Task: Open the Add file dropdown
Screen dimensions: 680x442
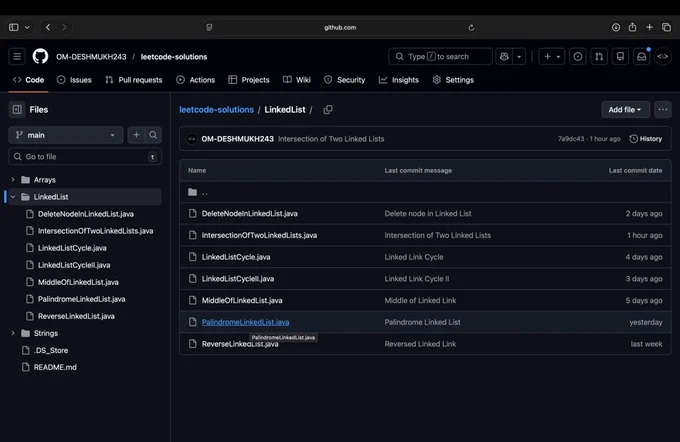Action: (625, 110)
